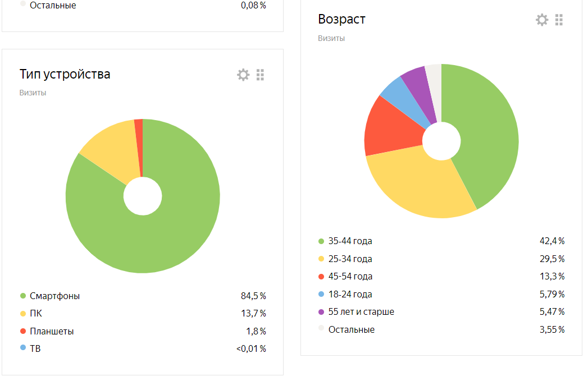Viewport: 588px width, 390px height.
Task: Select the Смартфоны legend label
Action: tap(54, 296)
